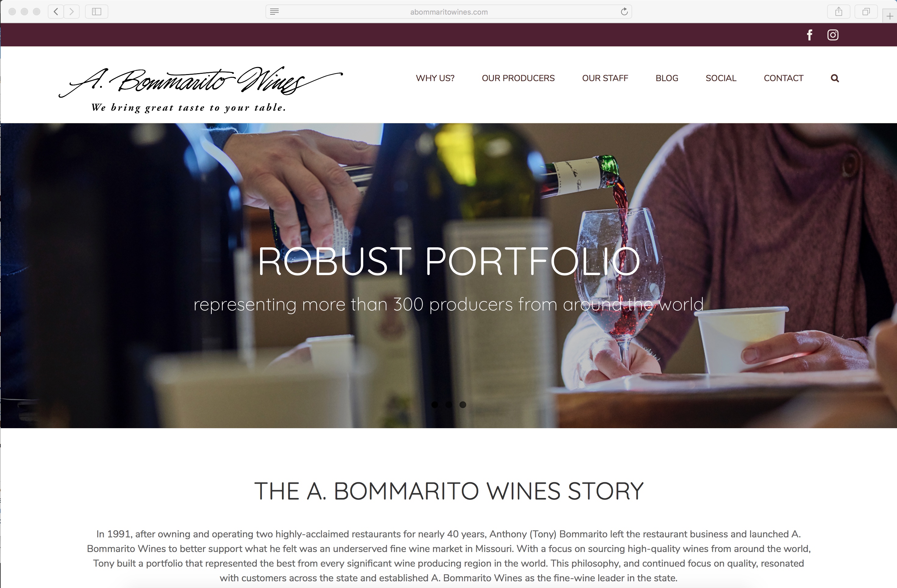Open the Facebook page icon

click(809, 35)
